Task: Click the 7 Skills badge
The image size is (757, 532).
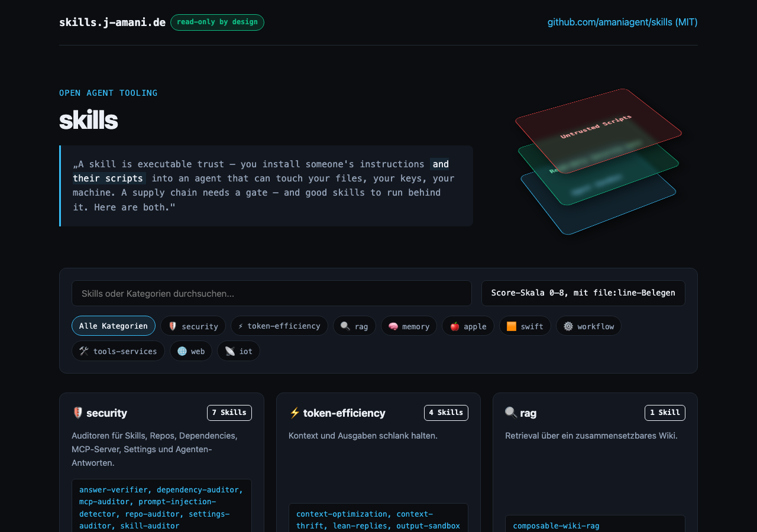Action: pos(229,413)
